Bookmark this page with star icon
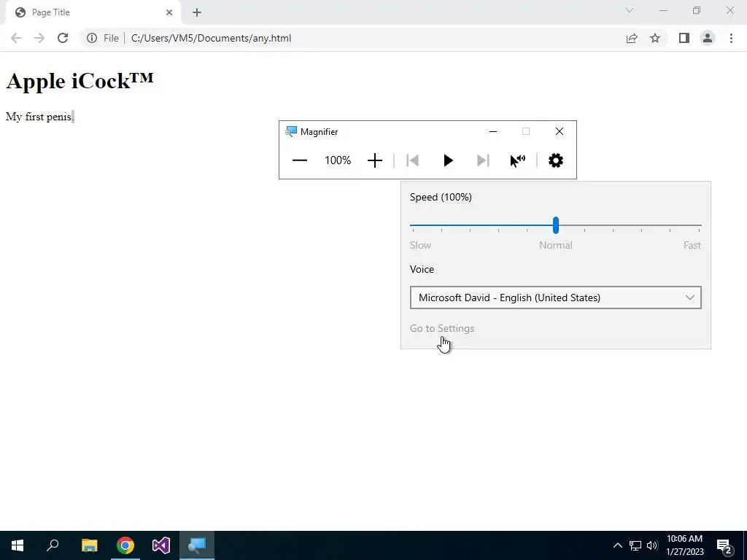Image resolution: width=747 pixels, height=560 pixels. (655, 38)
